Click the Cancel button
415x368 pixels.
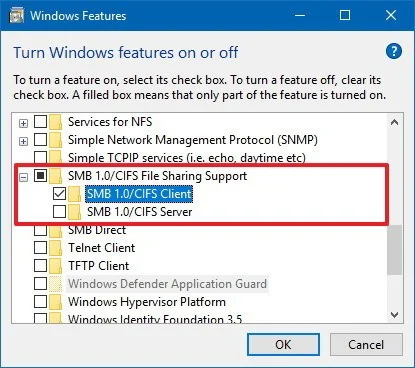366,344
